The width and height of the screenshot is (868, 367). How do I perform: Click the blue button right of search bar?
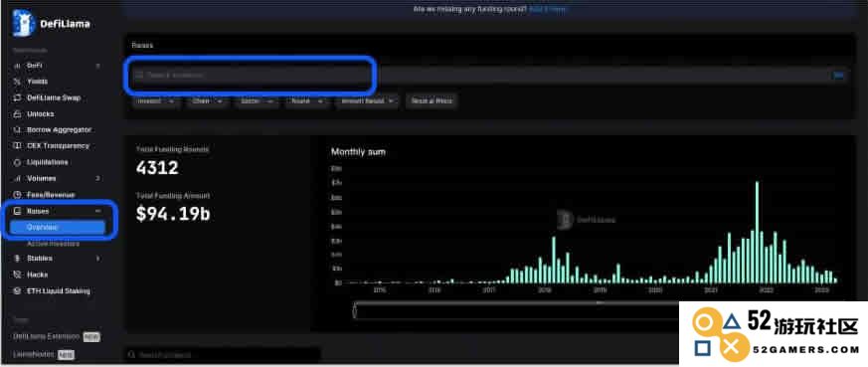(x=838, y=75)
